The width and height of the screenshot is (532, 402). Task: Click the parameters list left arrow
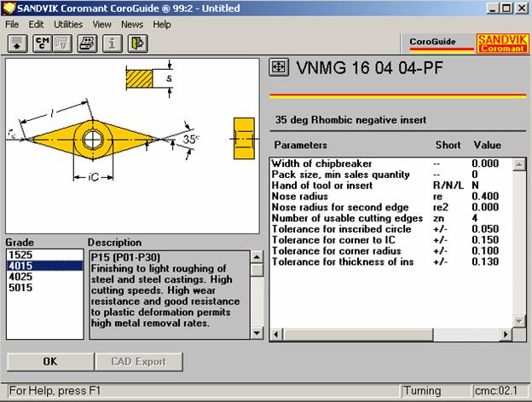pyautogui.click(x=276, y=335)
